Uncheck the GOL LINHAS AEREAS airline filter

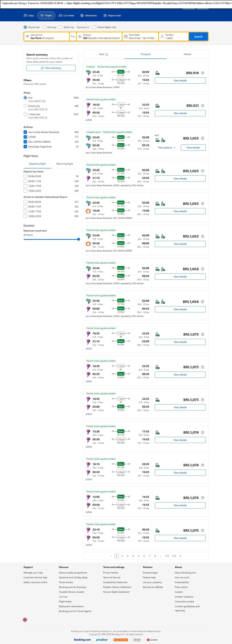click(25, 142)
